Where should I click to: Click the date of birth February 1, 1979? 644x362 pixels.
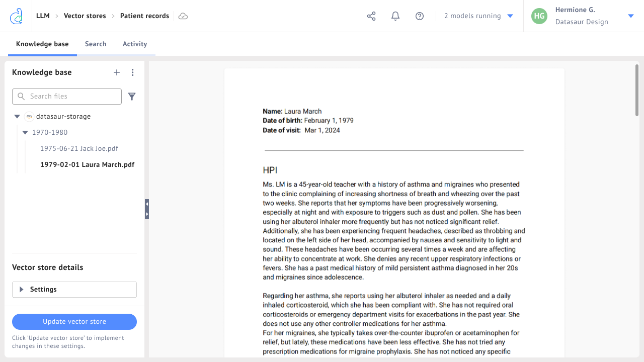pyautogui.click(x=329, y=121)
